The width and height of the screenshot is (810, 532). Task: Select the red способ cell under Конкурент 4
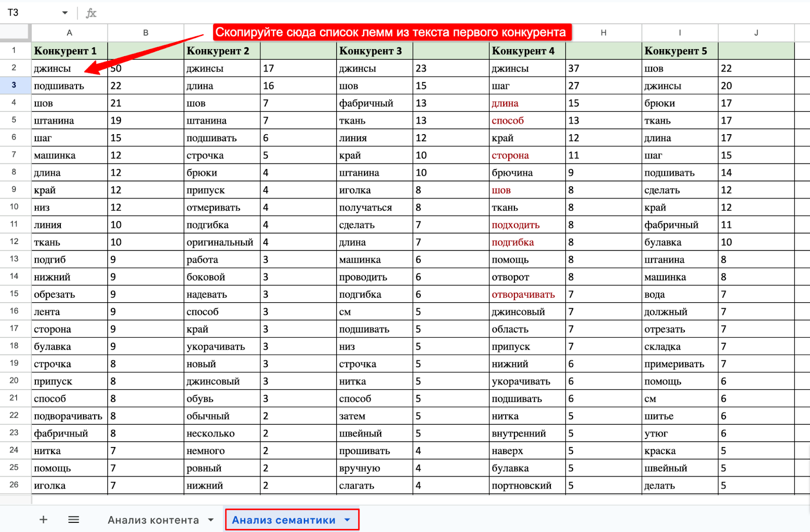(528, 120)
